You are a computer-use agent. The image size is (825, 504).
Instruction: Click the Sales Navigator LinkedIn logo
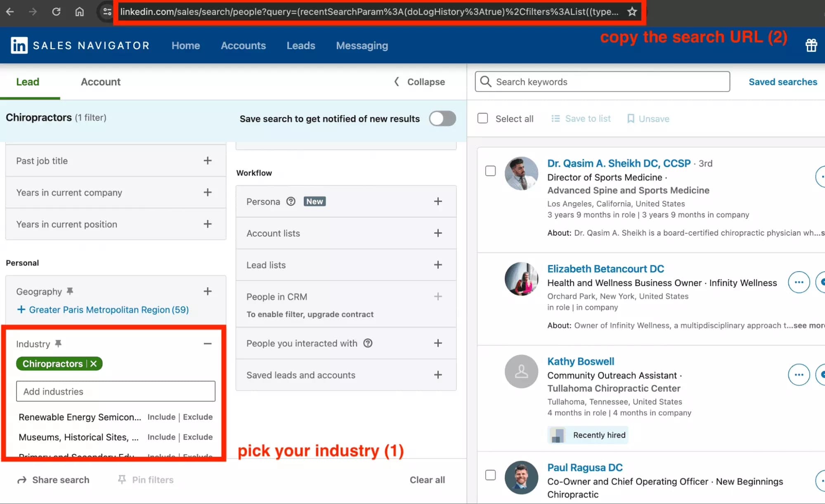point(19,45)
